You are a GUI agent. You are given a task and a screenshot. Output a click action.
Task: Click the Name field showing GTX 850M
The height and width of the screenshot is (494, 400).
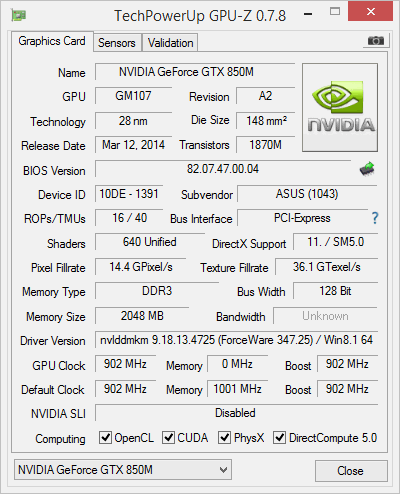(x=195, y=72)
